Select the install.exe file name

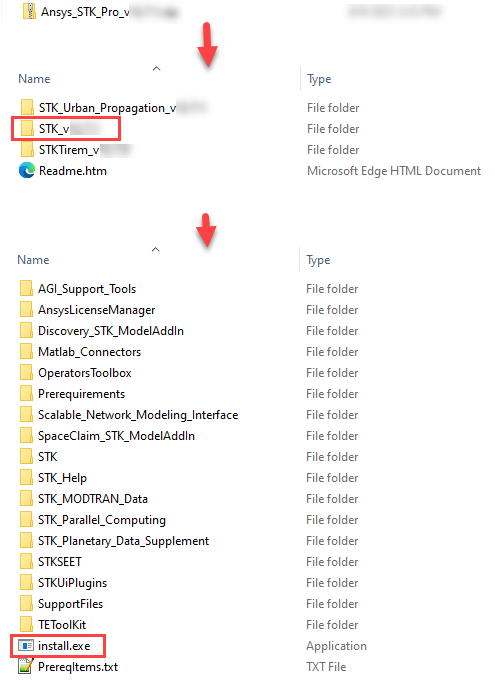64,646
